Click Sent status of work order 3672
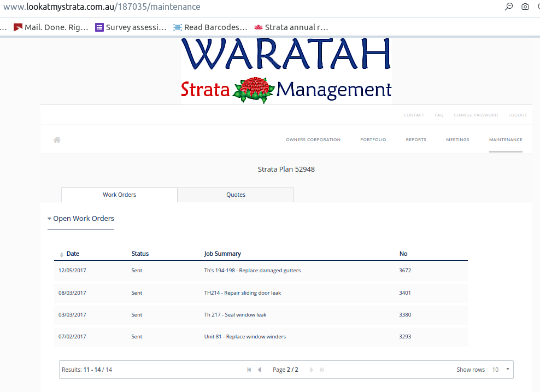 [x=137, y=271]
